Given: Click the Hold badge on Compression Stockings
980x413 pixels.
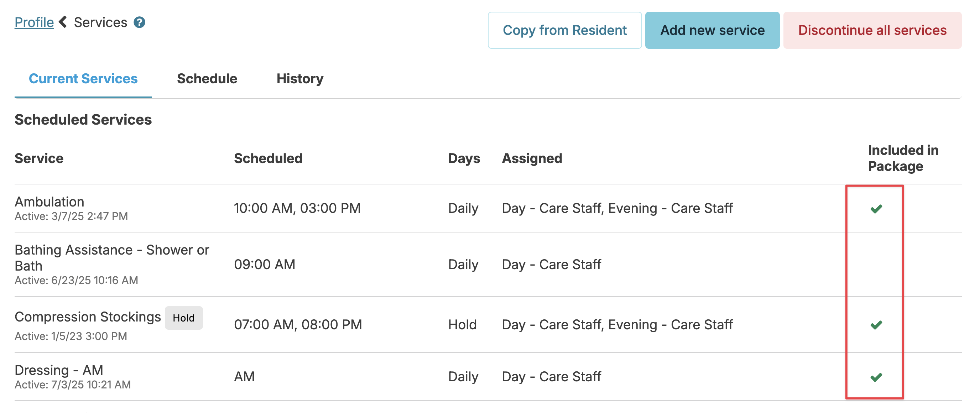Looking at the screenshot, I should (x=183, y=318).
